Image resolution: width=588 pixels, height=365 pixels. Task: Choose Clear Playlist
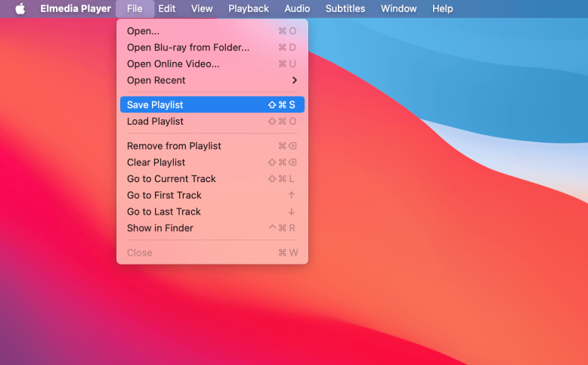pos(212,162)
